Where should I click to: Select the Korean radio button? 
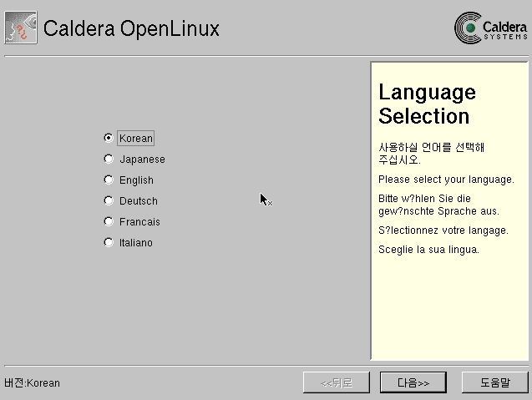(x=109, y=138)
